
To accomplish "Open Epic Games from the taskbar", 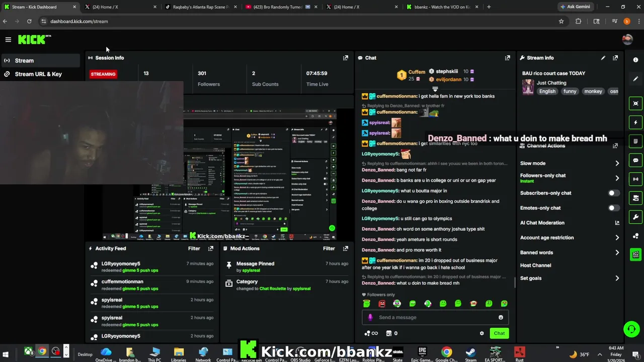I will pyautogui.click(x=423, y=353).
